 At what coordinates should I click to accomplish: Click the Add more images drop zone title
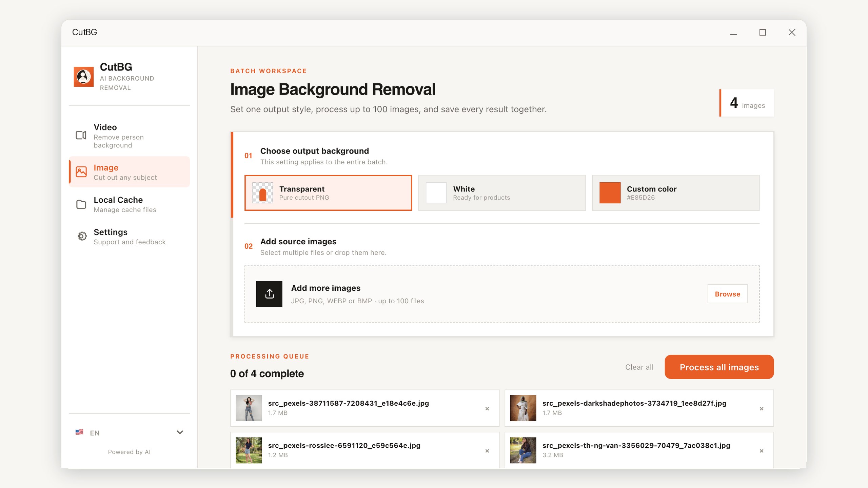(325, 288)
